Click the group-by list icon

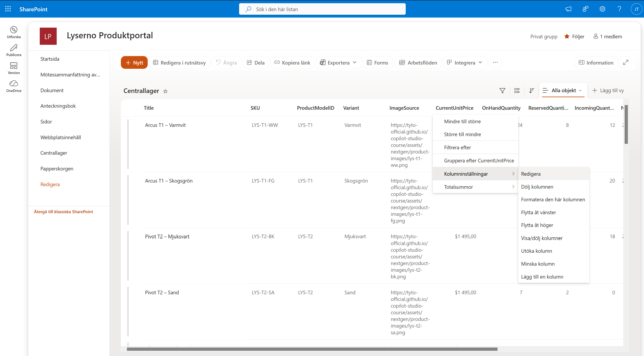[x=517, y=91]
